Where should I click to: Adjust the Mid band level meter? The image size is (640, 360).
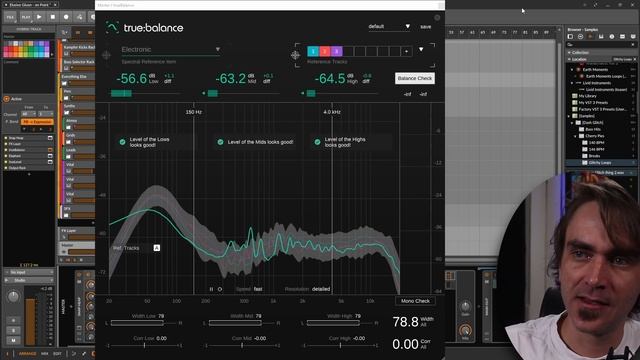tap(244, 93)
